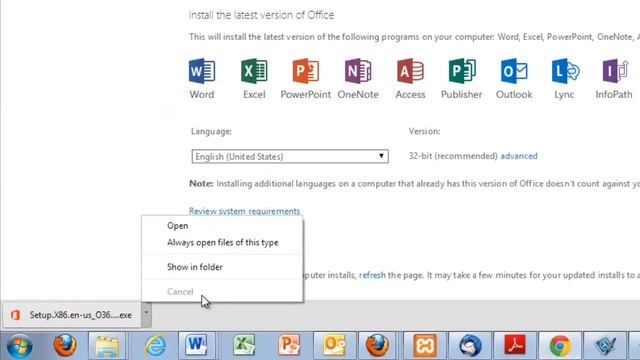This screenshot has width=640, height=360.
Task: Select Always open files of this type
Action: pos(222,242)
